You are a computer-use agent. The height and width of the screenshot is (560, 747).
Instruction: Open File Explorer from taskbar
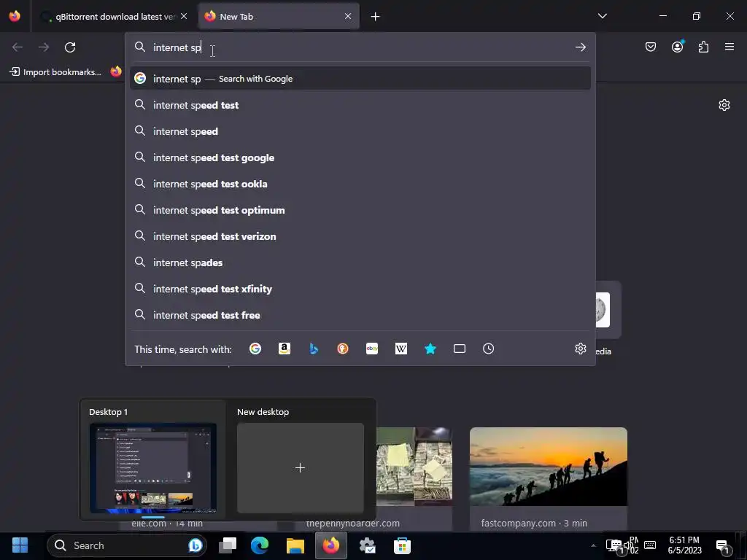pyautogui.click(x=295, y=545)
